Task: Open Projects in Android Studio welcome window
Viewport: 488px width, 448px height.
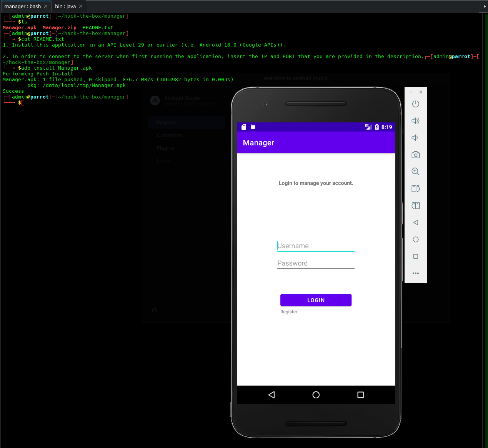Action: tap(187, 122)
